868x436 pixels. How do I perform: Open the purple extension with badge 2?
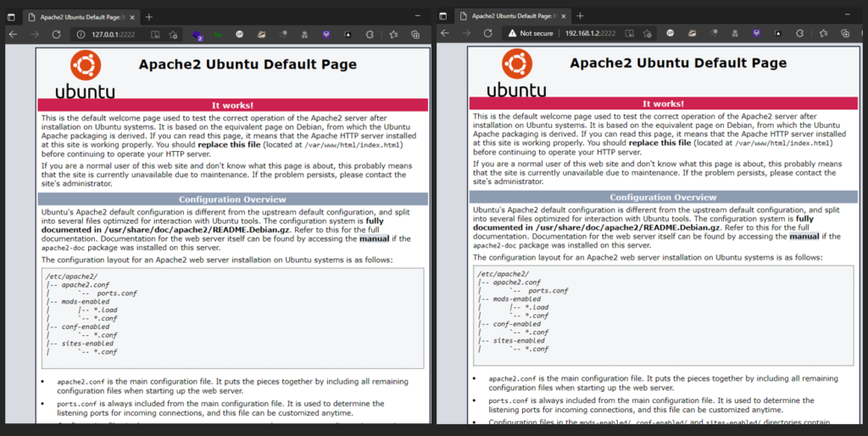coord(197,35)
